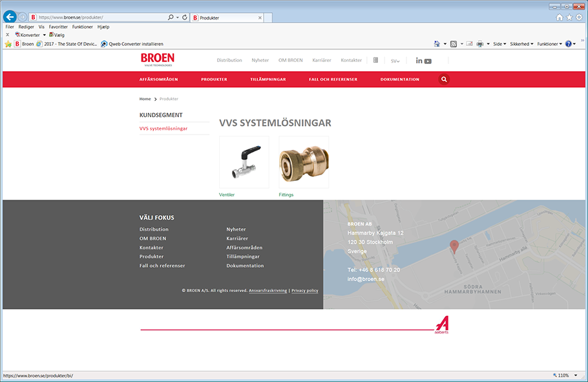Open the Ventiler link below the valve image
Image resolution: width=588 pixels, height=382 pixels.
[x=227, y=195]
